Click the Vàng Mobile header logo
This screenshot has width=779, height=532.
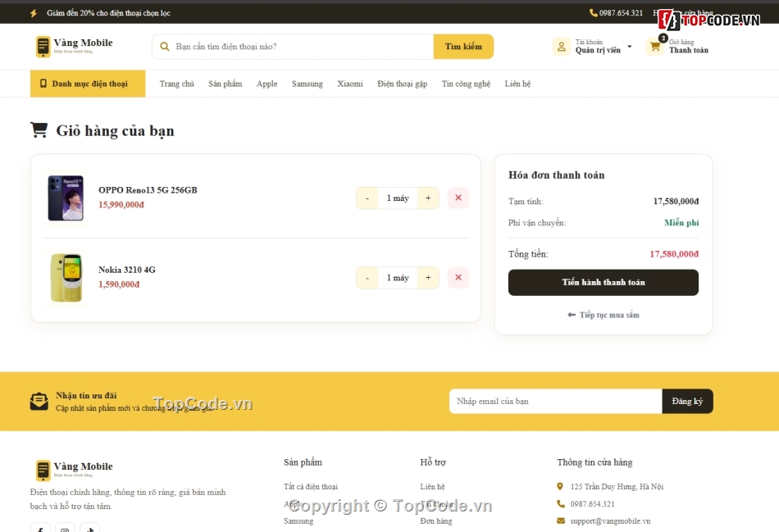click(74, 46)
